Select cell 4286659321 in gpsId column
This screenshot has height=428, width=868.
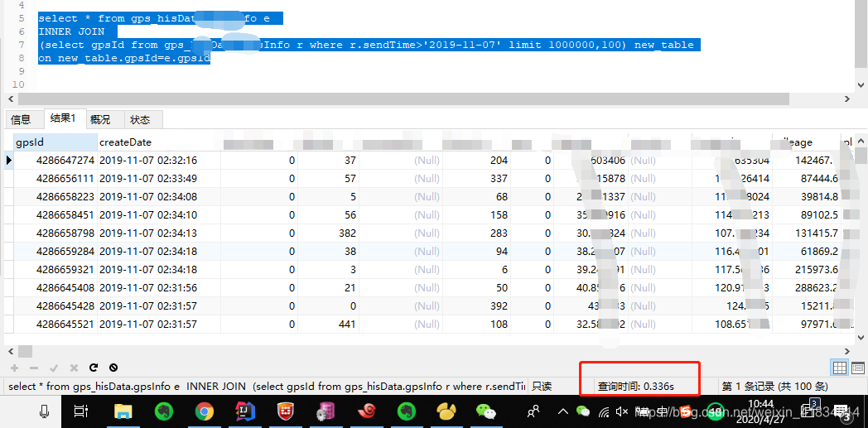click(x=55, y=270)
